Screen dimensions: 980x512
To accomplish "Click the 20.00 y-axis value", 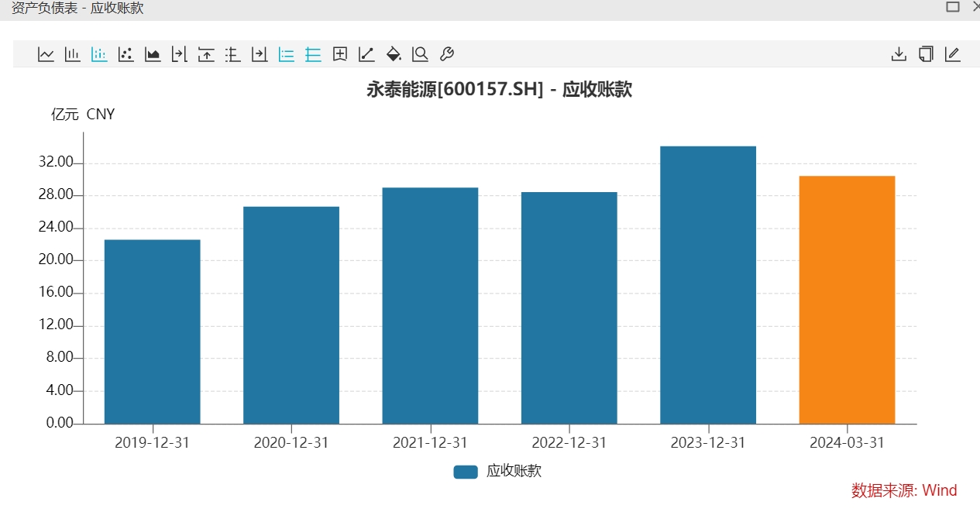I will pos(55,260).
